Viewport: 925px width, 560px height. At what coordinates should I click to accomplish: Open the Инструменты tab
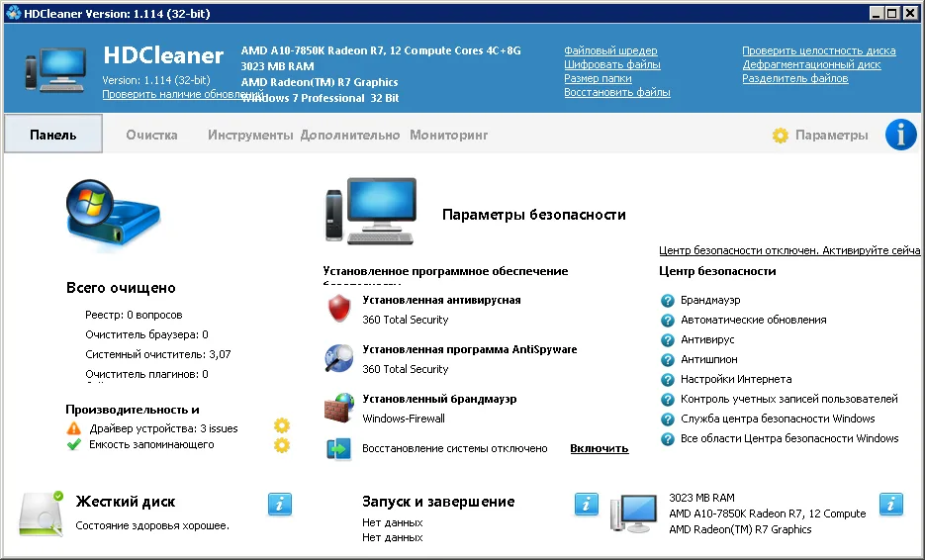coord(250,136)
